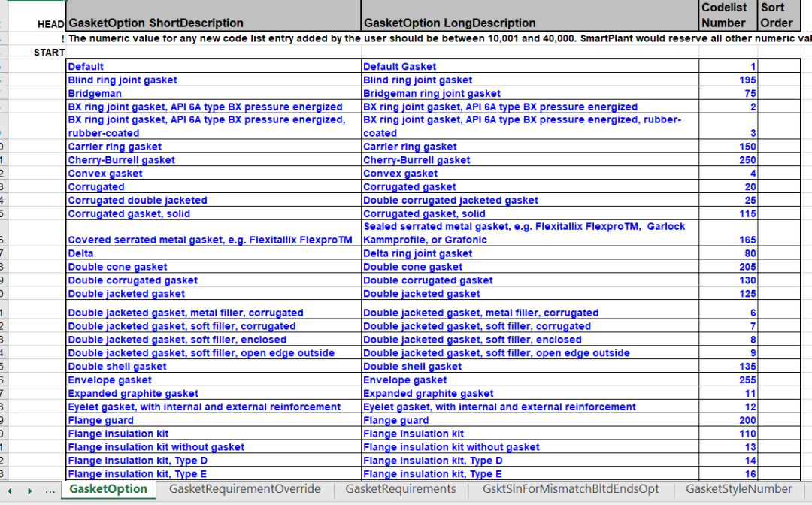Select 'Corrugated gasket, solid' short description cell
Screen dimensions: 812x505
tap(214, 213)
